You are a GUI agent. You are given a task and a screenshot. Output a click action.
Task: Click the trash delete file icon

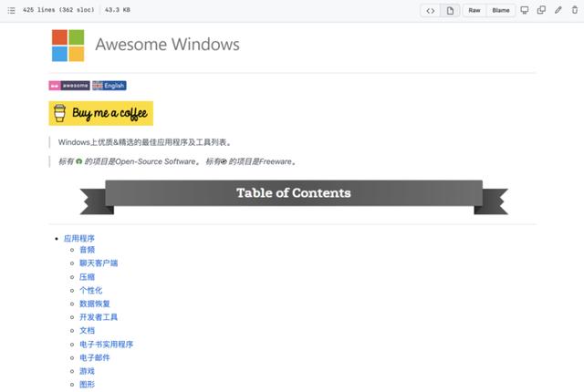pyautogui.click(x=573, y=10)
